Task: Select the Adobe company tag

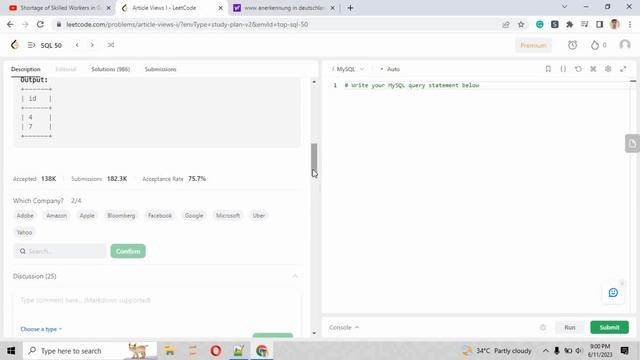Action: [x=25, y=216]
